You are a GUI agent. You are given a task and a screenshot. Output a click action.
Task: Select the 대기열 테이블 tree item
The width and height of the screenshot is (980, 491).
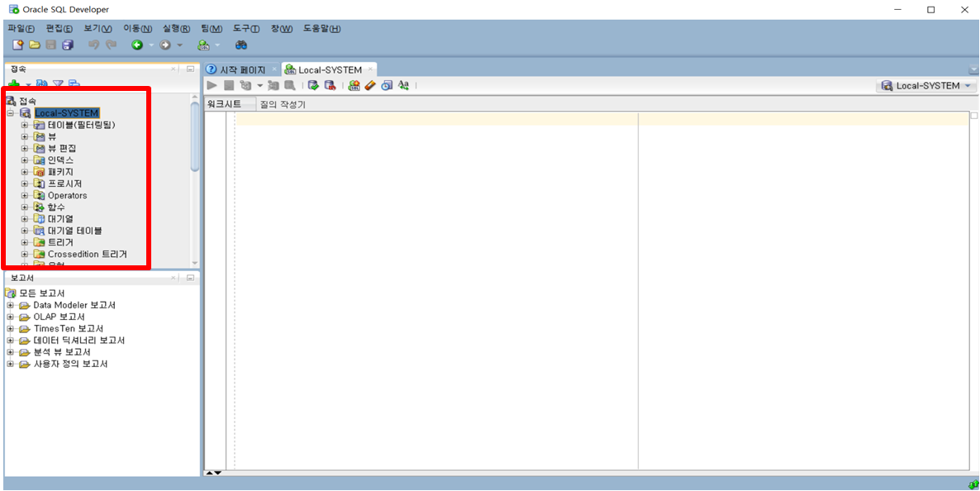click(x=75, y=231)
